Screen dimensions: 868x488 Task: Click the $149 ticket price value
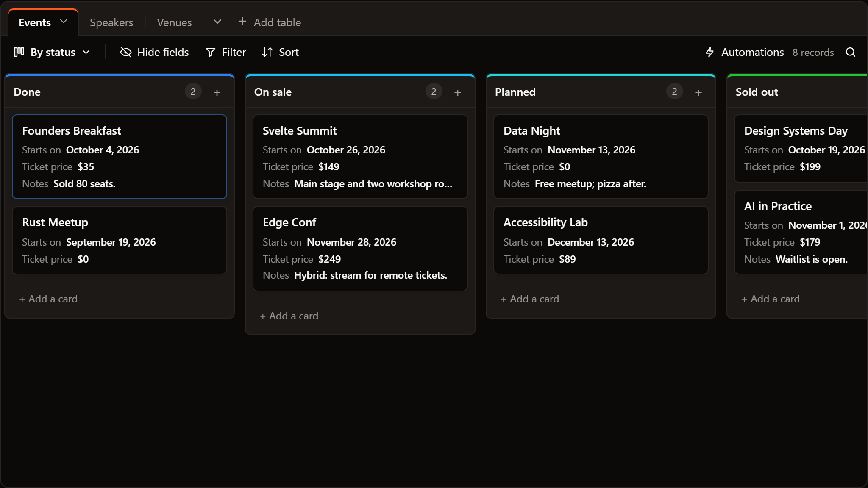tap(328, 167)
